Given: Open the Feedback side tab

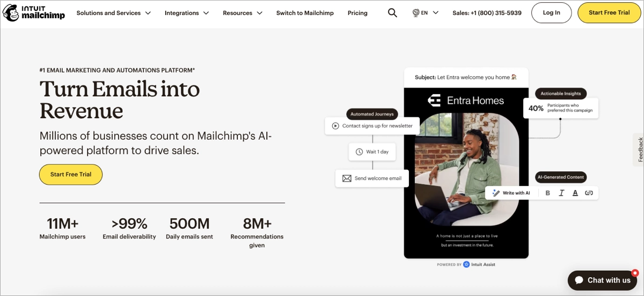Looking at the screenshot, I should pos(640,149).
